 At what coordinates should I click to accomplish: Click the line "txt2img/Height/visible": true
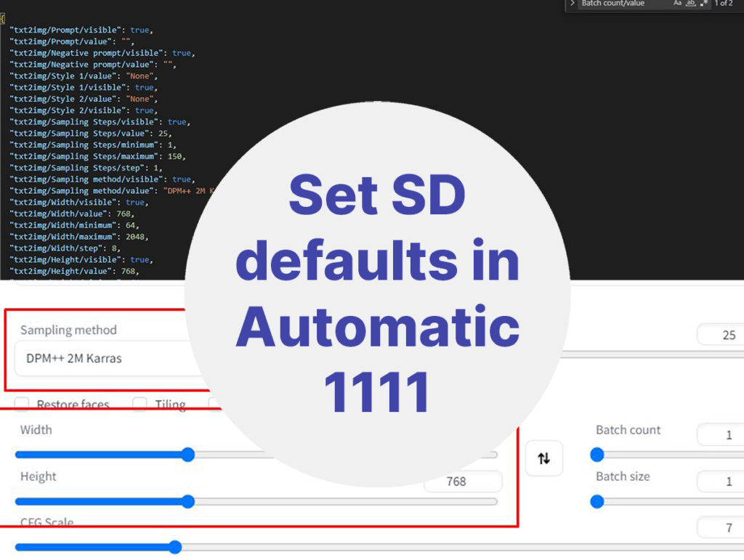[x=81, y=260]
